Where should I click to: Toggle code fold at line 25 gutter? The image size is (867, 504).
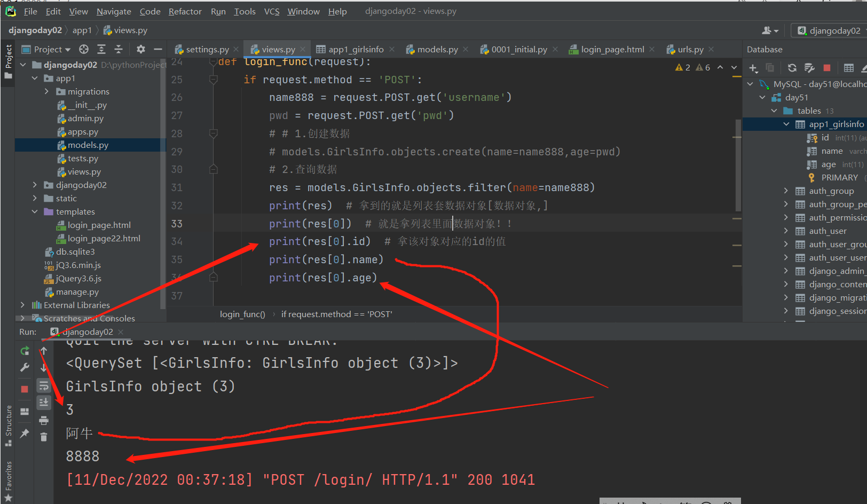(214, 80)
